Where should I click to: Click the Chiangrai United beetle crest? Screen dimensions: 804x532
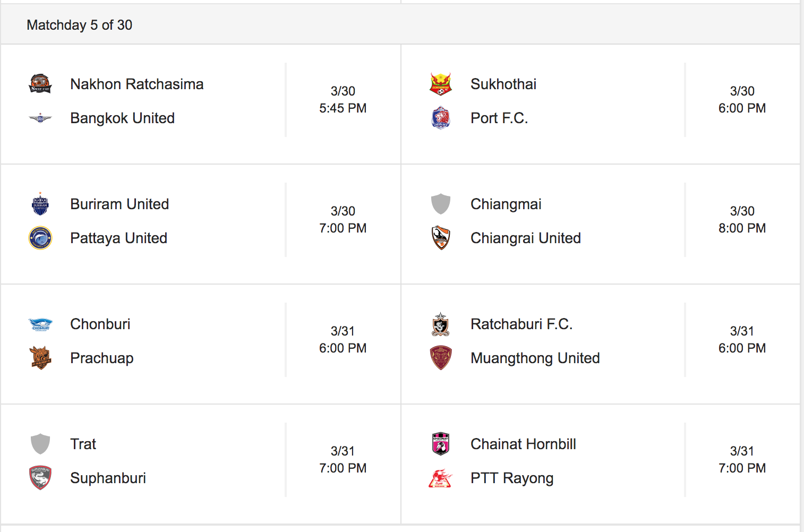(441, 238)
